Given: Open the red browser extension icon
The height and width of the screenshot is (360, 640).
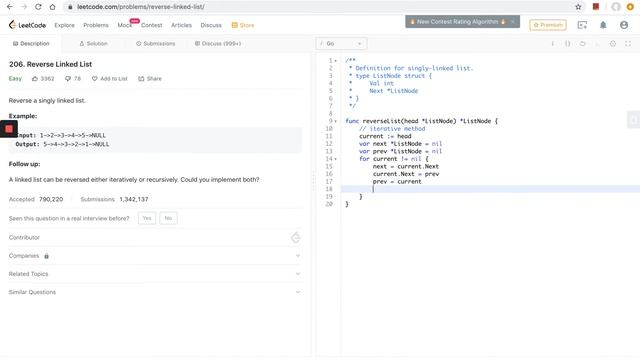Looking at the screenshot, I should 596,7.
